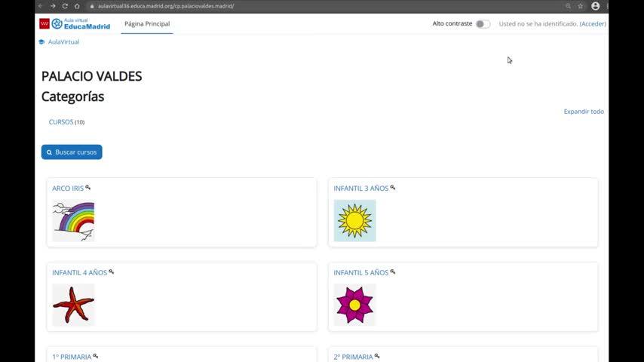Image resolution: width=644 pixels, height=362 pixels.
Task: Click the purple flower course image
Action: 355,305
